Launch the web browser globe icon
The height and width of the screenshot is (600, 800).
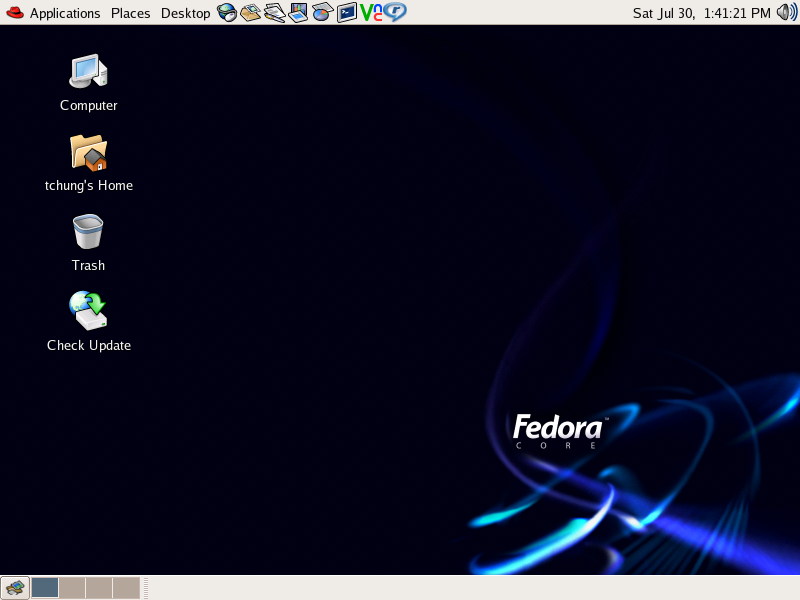pyautogui.click(x=227, y=12)
